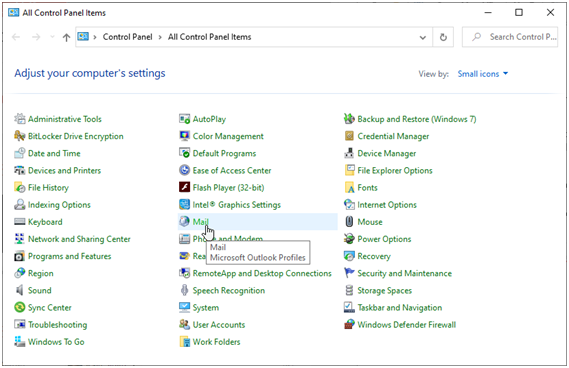
Task: Click the Network and Sharing Center icon
Action: [20, 238]
